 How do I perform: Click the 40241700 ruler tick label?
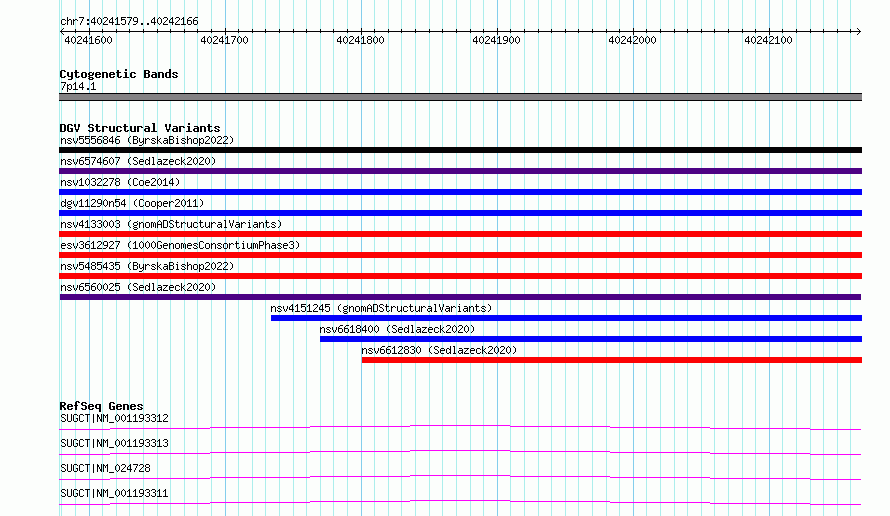click(224, 40)
